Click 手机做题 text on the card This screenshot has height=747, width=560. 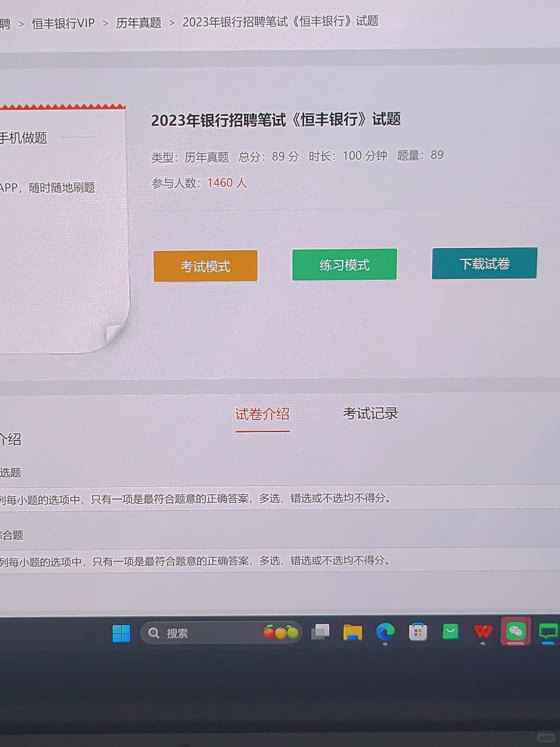(23, 138)
